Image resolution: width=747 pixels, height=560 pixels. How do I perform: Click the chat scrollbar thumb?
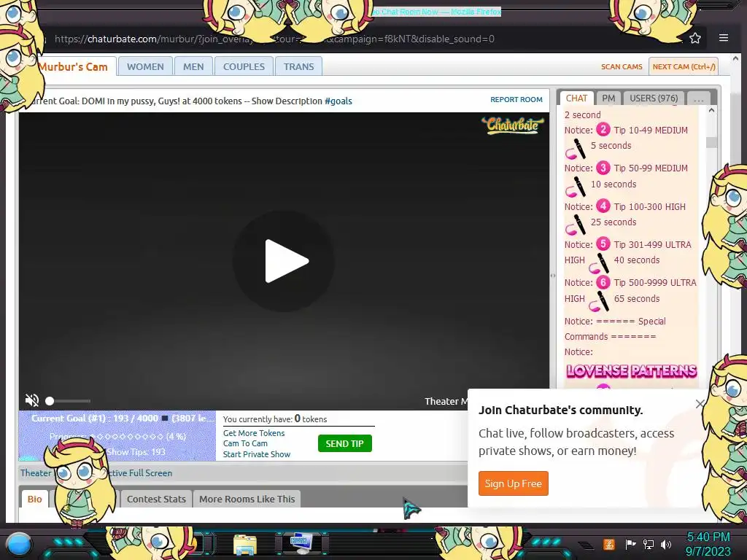coord(711,142)
